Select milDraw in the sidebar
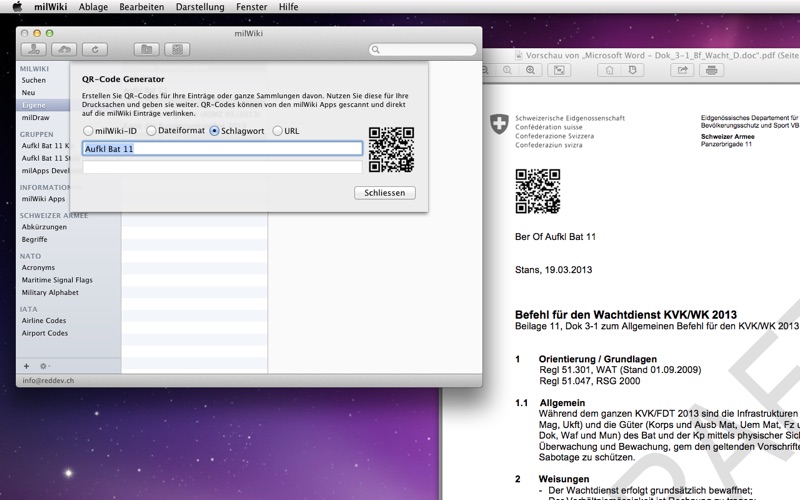Image resolution: width=800 pixels, height=500 pixels. pos(36,117)
